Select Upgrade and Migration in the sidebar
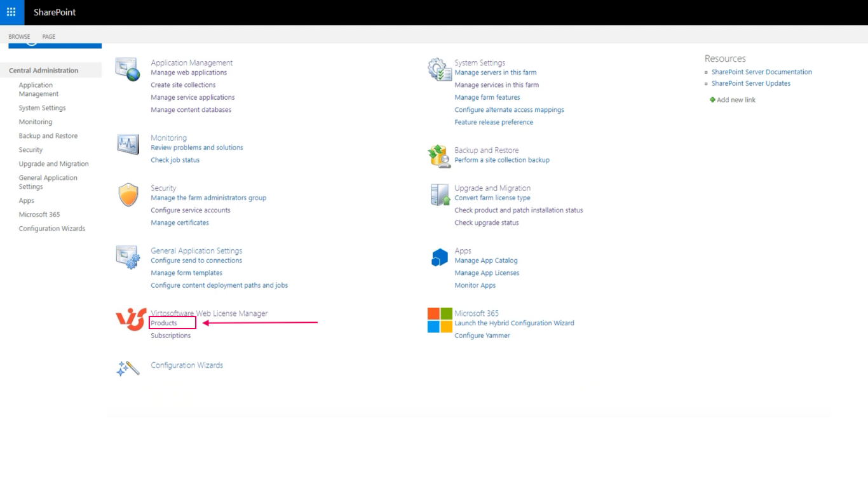The image size is (868, 488). pos(53,163)
